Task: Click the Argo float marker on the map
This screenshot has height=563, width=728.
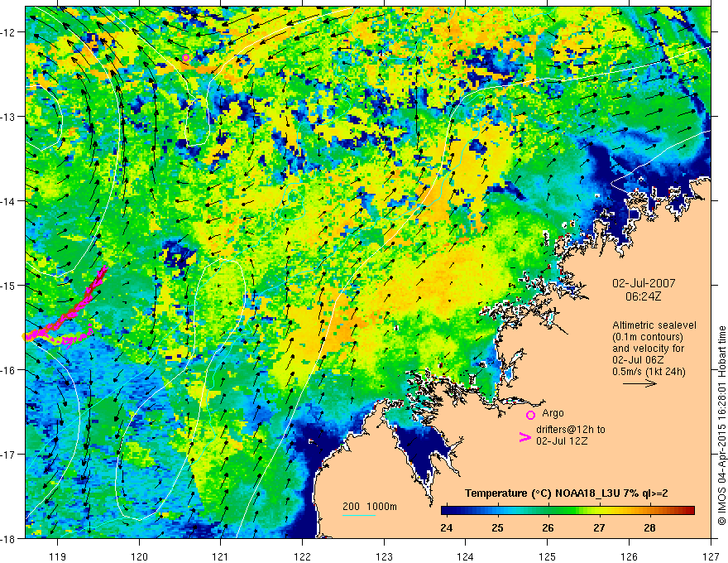Action: point(185,58)
